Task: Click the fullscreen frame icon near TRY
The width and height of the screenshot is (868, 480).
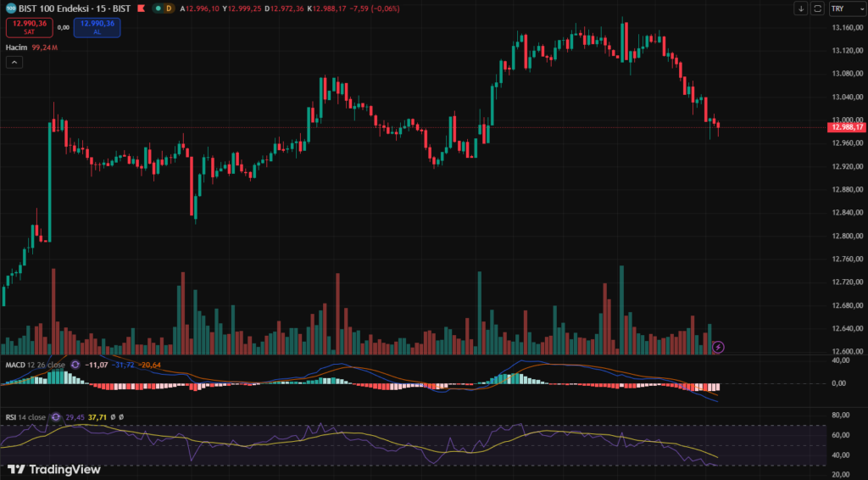Action: pyautogui.click(x=818, y=8)
